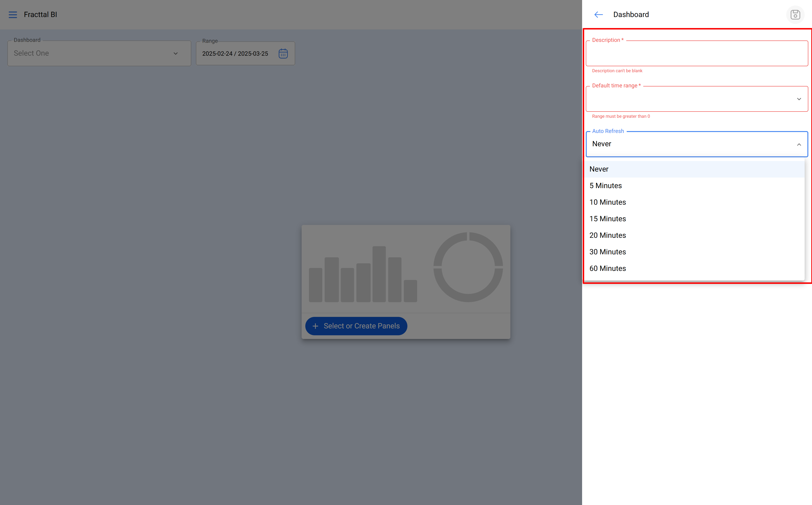The height and width of the screenshot is (505, 812).
Task: Expand the Default time range dropdown
Action: tap(697, 99)
